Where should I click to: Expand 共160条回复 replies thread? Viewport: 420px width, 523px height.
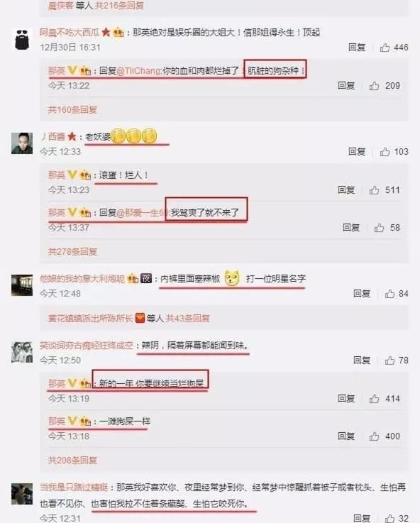(x=72, y=110)
